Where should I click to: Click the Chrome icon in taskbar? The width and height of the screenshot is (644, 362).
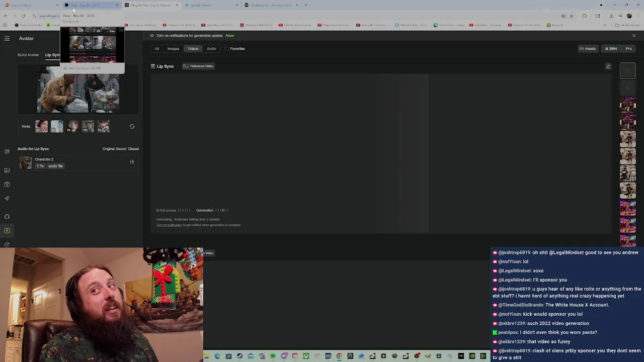tap(339, 356)
